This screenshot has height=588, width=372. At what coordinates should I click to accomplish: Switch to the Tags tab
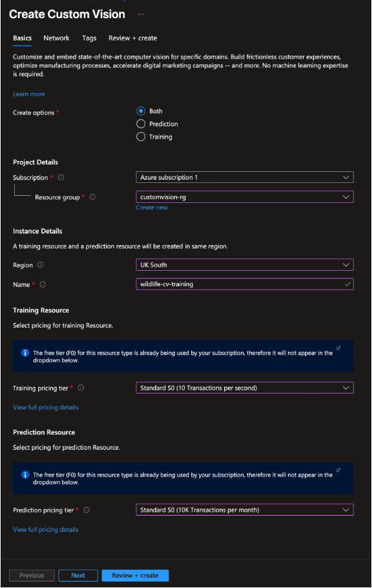89,38
